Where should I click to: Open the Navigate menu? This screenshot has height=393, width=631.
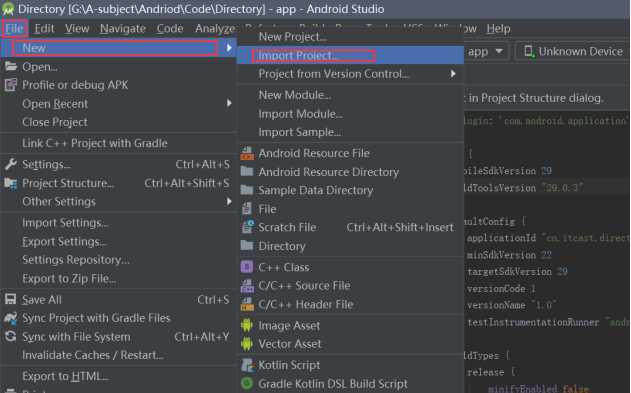pyautogui.click(x=123, y=29)
